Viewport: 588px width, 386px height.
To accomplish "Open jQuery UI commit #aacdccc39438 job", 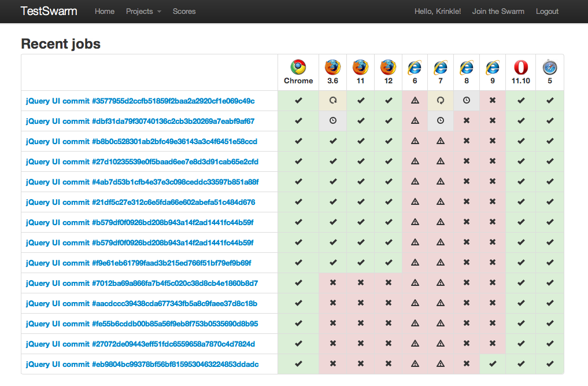I will pyautogui.click(x=142, y=304).
